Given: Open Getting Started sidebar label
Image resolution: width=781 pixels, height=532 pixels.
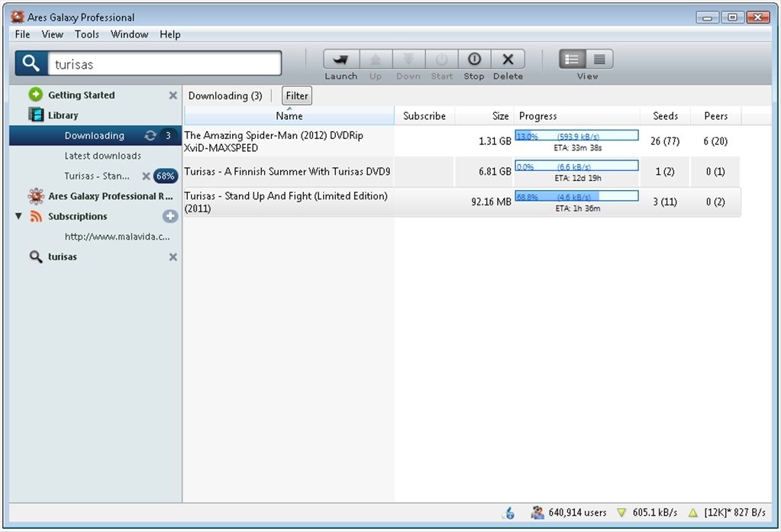Looking at the screenshot, I should coord(81,95).
